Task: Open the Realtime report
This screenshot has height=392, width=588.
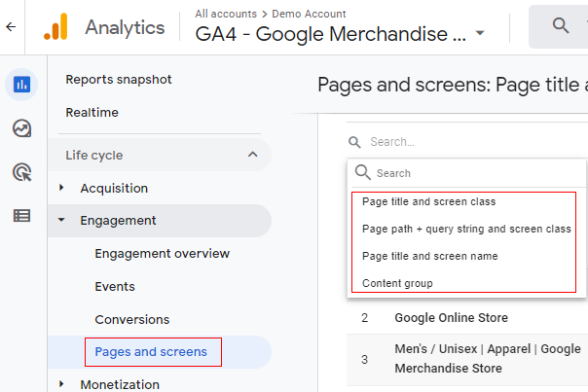Action: point(92,113)
